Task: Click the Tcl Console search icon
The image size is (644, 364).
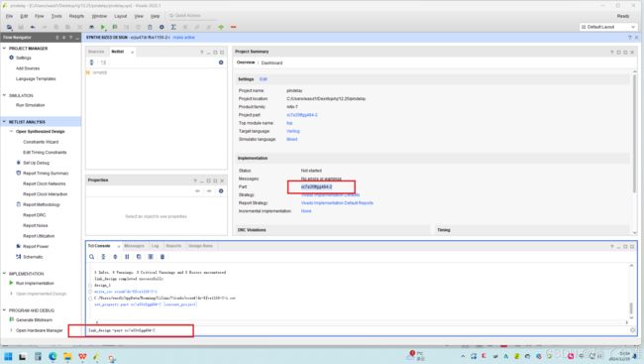Action: click(x=91, y=257)
